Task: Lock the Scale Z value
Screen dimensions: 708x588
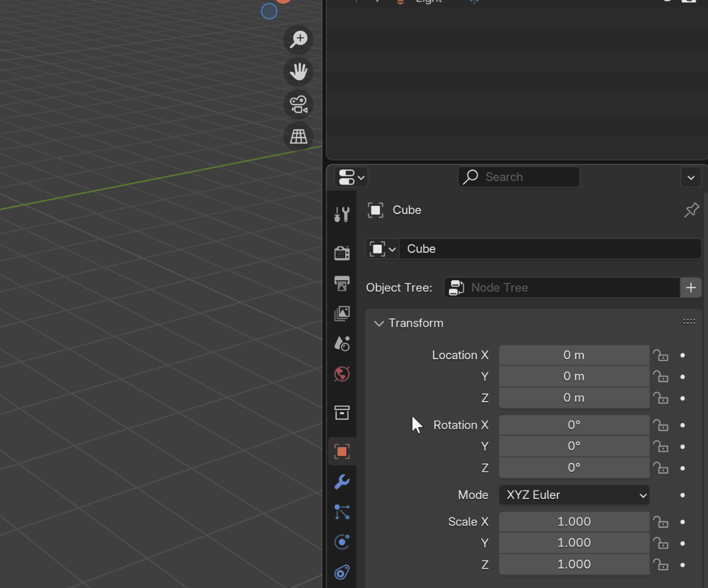Action: [x=660, y=565]
